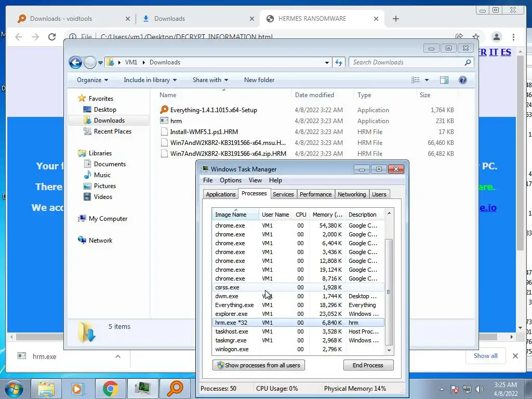
Task: Open Desktop in the Favorites list
Action: tap(105, 110)
